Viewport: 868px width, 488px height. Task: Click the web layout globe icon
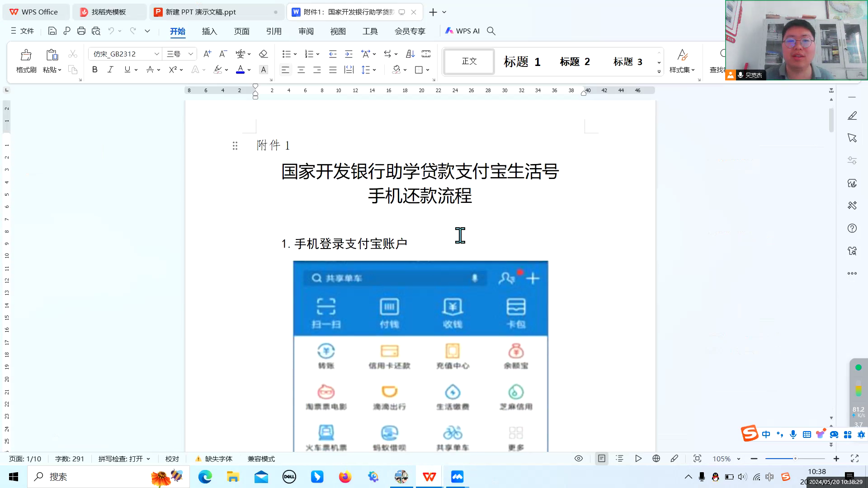(x=656, y=459)
